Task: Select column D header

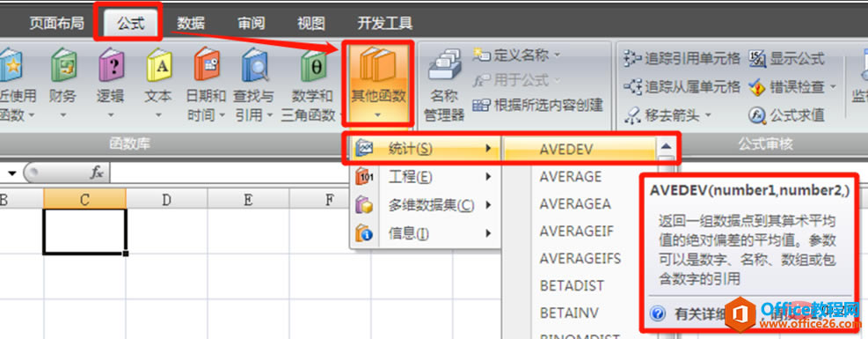Action: coord(166,199)
